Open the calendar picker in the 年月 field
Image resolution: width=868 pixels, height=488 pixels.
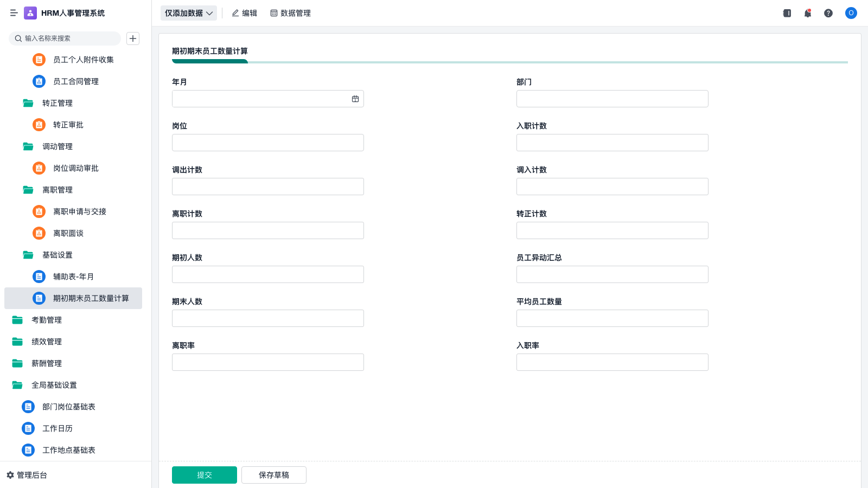pyautogui.click(x=355, y=99)
